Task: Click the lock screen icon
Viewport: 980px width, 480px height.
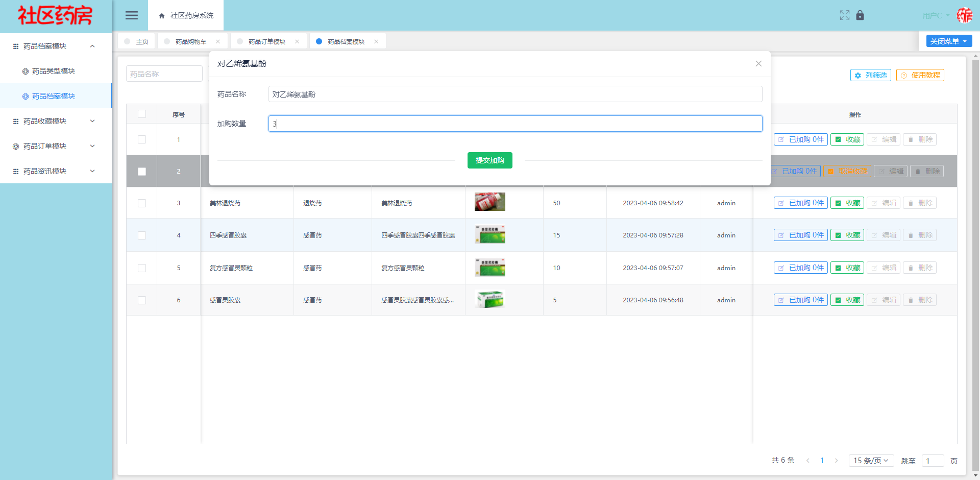Action: [860, 15]
